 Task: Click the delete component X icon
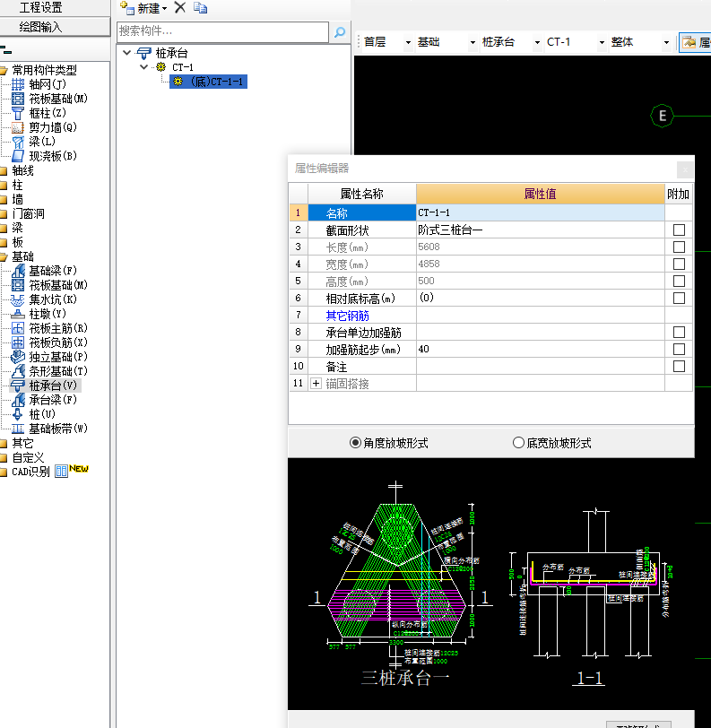[x=179, y=8]
